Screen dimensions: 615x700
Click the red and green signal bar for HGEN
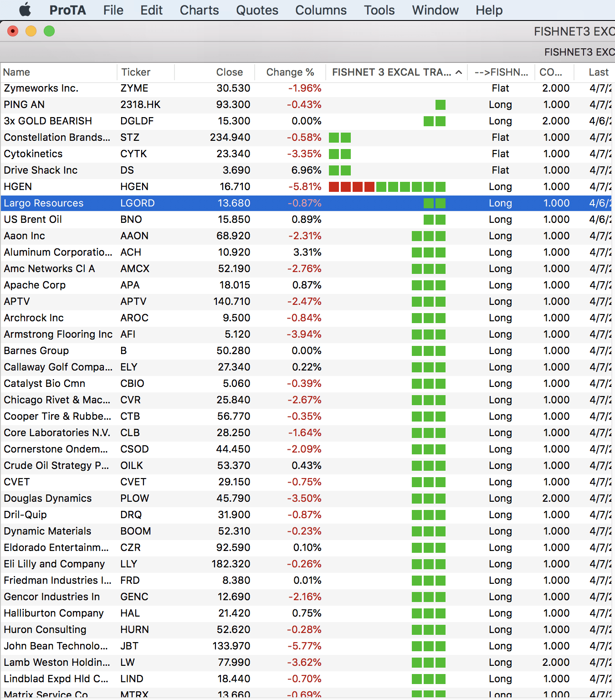click(387, 187)
